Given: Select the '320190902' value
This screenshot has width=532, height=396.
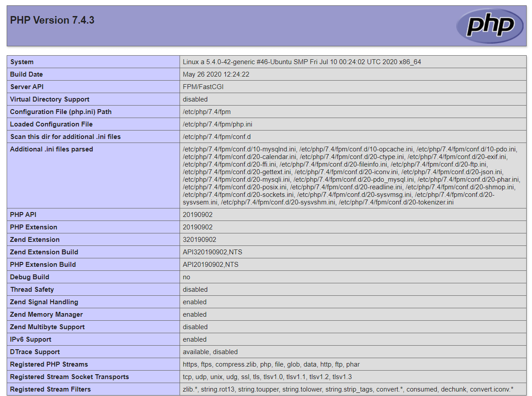Looking at the screenshot, I should coord(200,240).
